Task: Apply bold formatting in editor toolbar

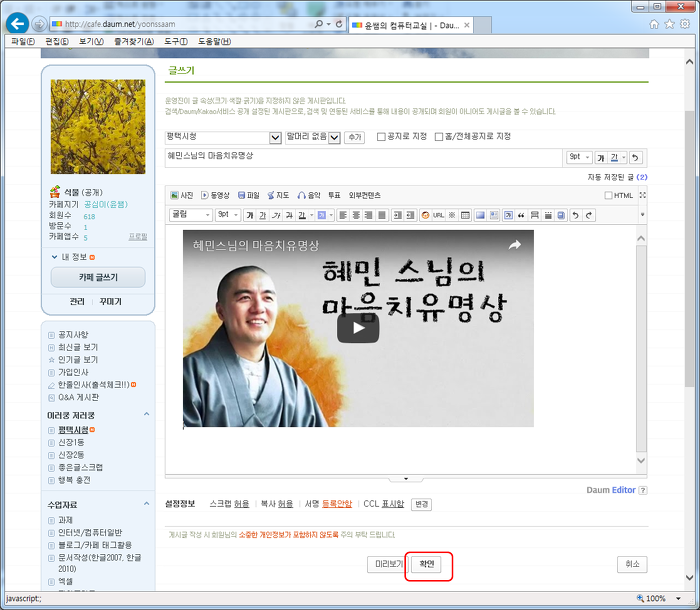Action: (250, 215)
